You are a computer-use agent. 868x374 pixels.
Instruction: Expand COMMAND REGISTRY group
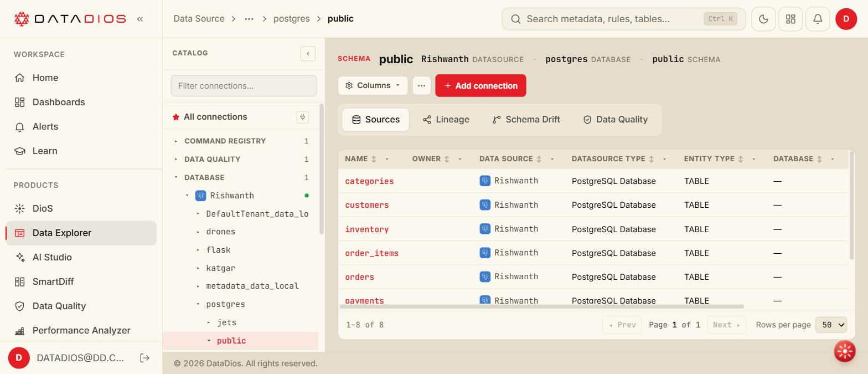[x=176, y=141]
